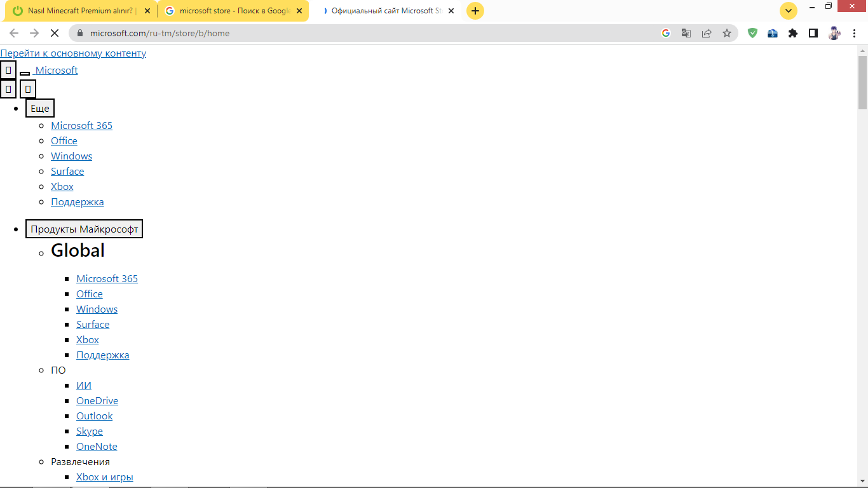Expand the Продукты Майкрософт menu button
868x488 pixels.
tap(85, 229)
